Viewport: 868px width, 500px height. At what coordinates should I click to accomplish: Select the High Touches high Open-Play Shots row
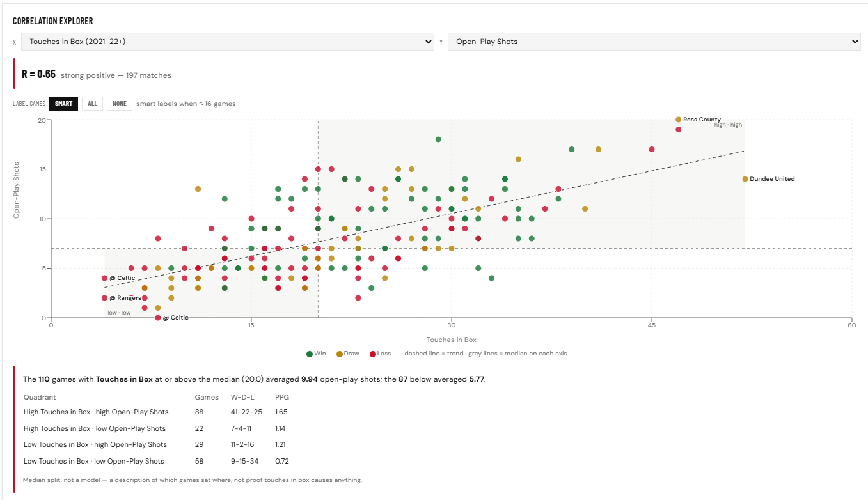point(157,412)
